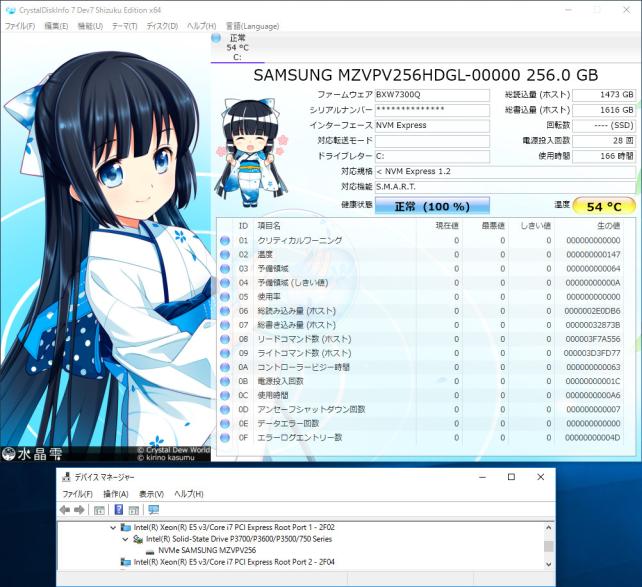
Task: Click the 54 °C temperature indicator
Action: (x=604, y=206)
